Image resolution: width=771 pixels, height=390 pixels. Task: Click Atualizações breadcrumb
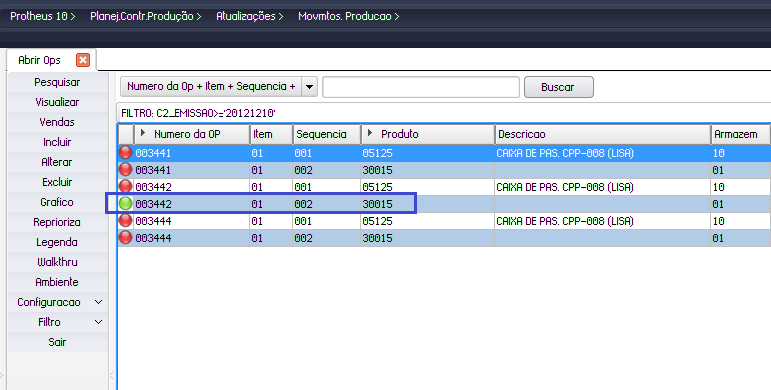[250, 16]
